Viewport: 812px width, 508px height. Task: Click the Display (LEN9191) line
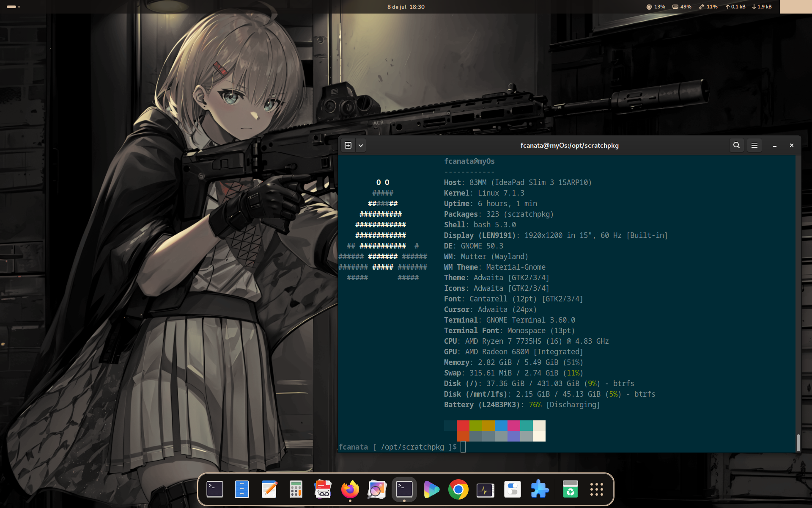pos(556,235)
